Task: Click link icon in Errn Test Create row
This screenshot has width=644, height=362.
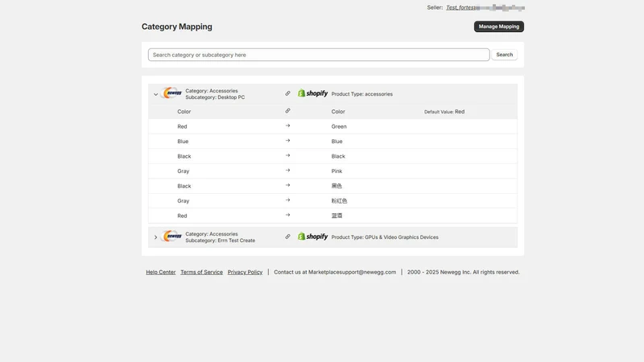Action: (x=287, y=237)
